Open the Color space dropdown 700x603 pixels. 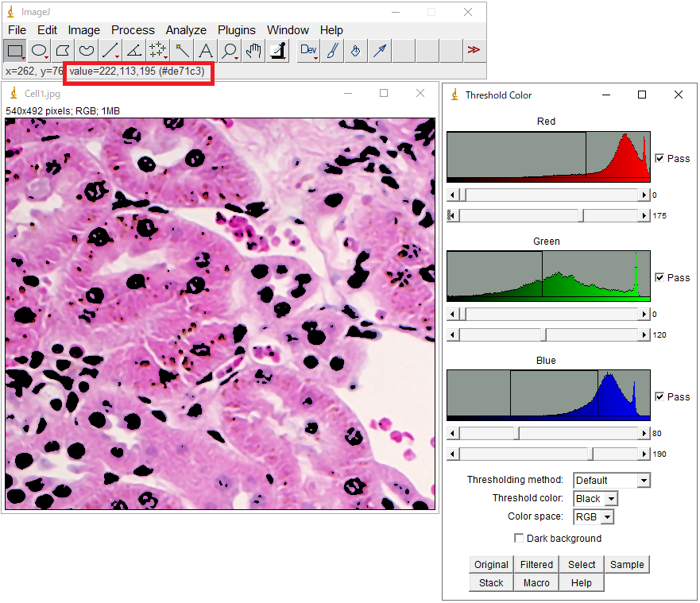tap(594, 517)
